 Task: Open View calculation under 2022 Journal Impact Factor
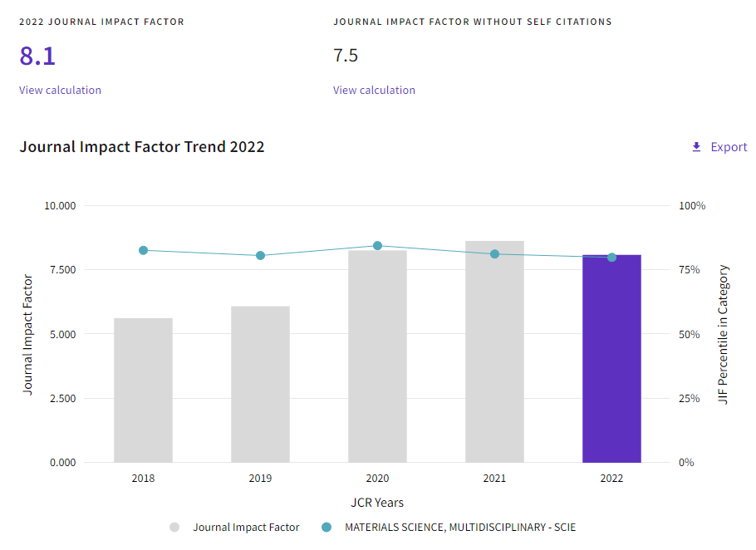tap(60, 90)
